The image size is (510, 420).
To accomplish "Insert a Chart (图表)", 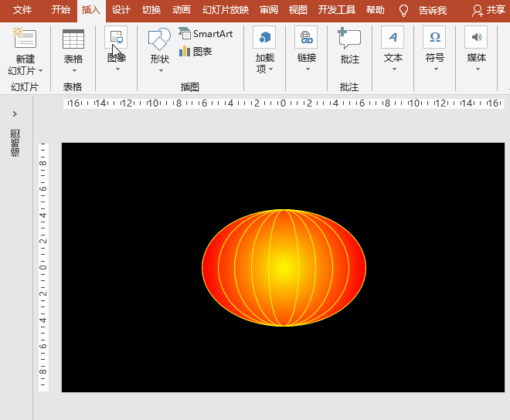I will [195, 51].
